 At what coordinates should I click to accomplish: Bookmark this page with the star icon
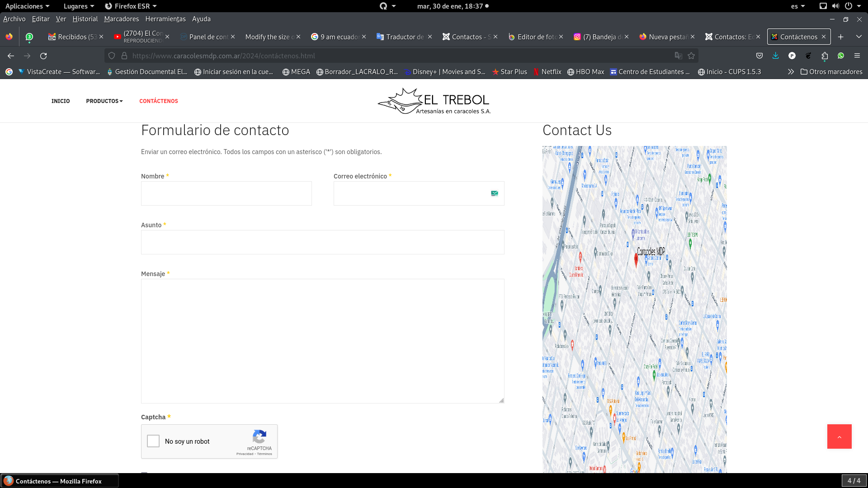pos(691,56)
